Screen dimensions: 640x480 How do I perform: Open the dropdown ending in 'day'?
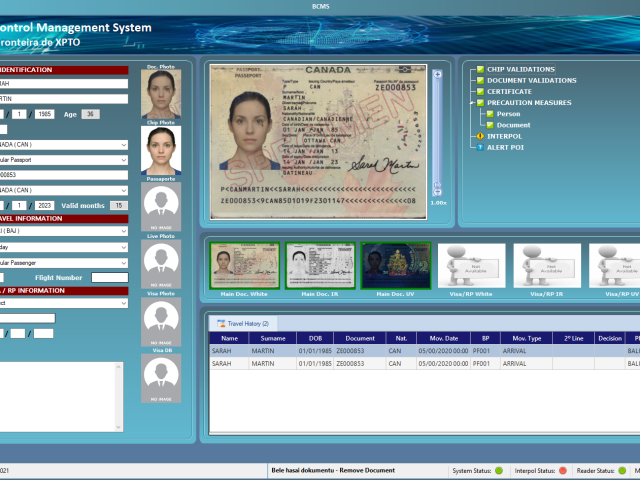(x=124, y=247)
